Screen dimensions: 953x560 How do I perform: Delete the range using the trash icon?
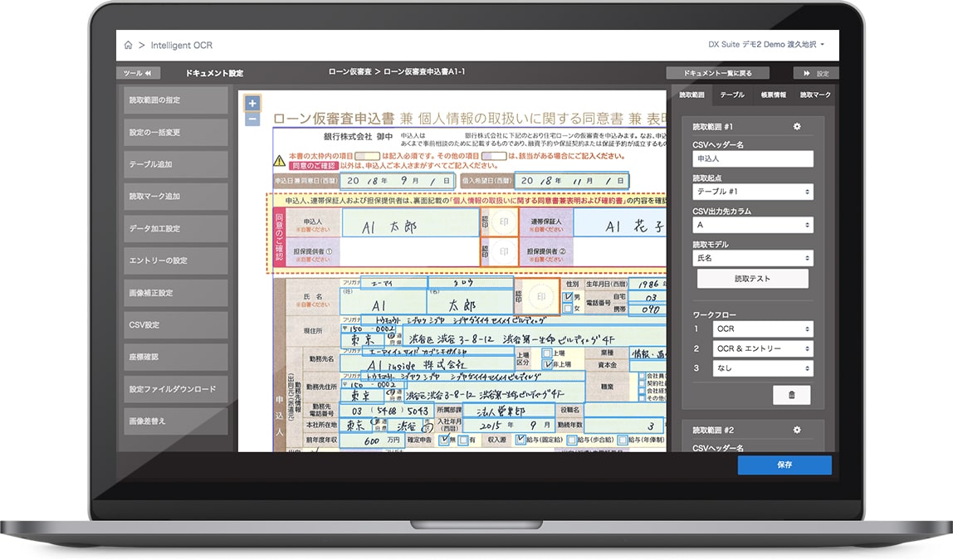point(791,395)
